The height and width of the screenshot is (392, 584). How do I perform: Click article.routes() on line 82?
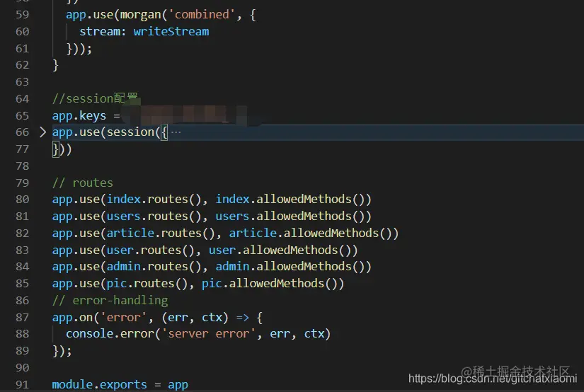pyautogui.click(x=161, y=233)
